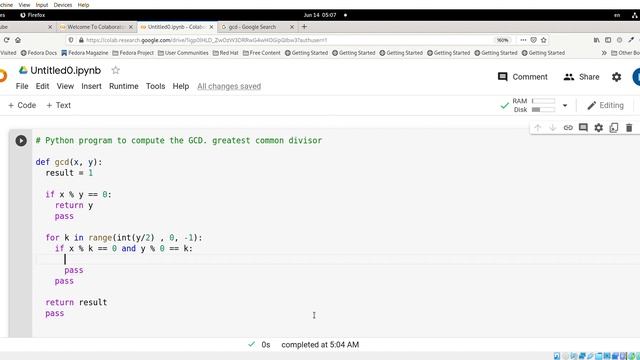The height and width of the screenshot is (360, 640).
Task: Mirror cell in tab icon
Action: tap(613, 128)
